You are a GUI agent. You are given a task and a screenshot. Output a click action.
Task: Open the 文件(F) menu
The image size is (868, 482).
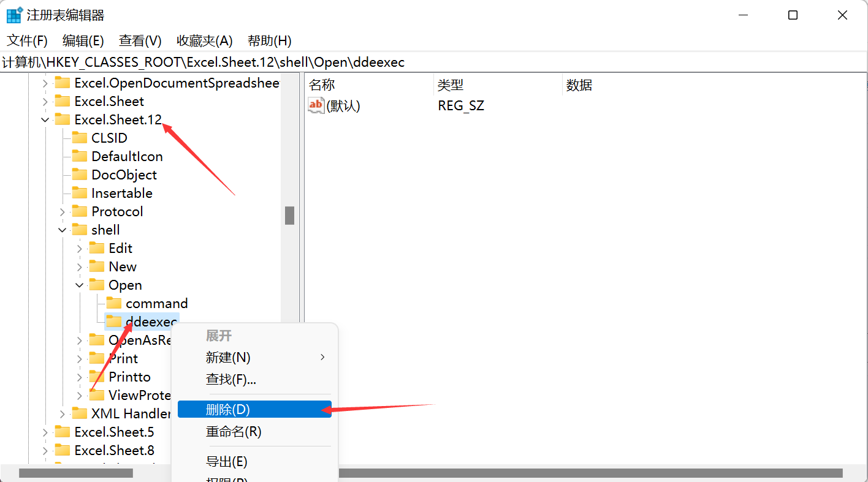(27, 41)
